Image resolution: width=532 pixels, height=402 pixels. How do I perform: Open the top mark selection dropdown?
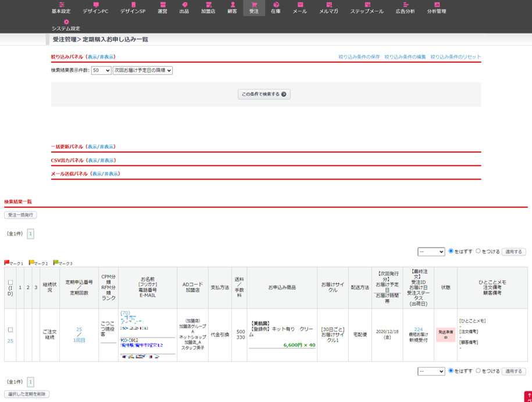pos(431,252)
